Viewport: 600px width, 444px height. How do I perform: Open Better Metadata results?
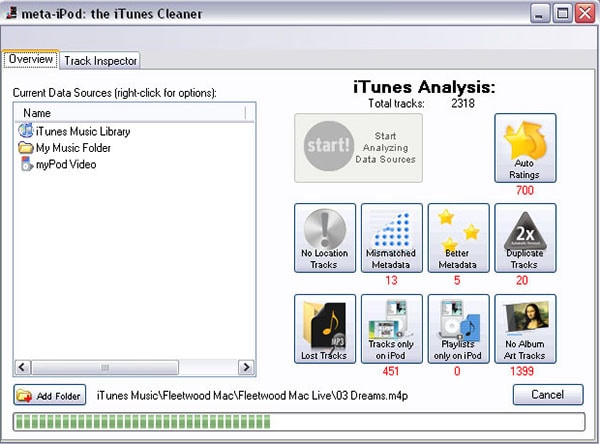[x=458, y=238]
